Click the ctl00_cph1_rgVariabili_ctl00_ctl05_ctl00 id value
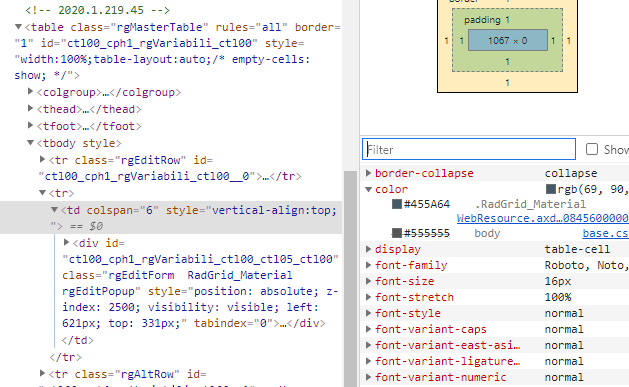Viewport: 629px width, 387px height. (x=201, y=259)
